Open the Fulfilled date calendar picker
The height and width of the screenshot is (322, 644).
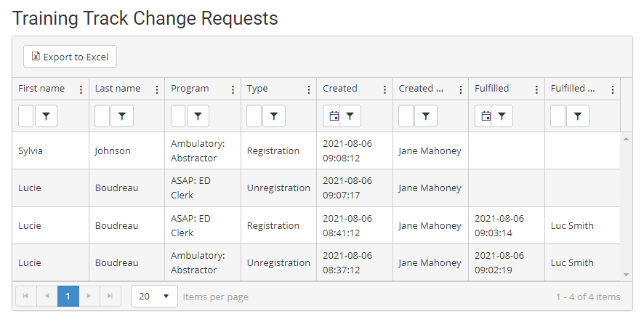pos(486,116)
